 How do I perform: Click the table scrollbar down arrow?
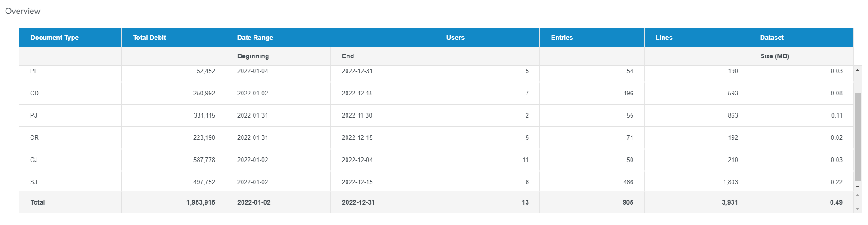point(857,187)
